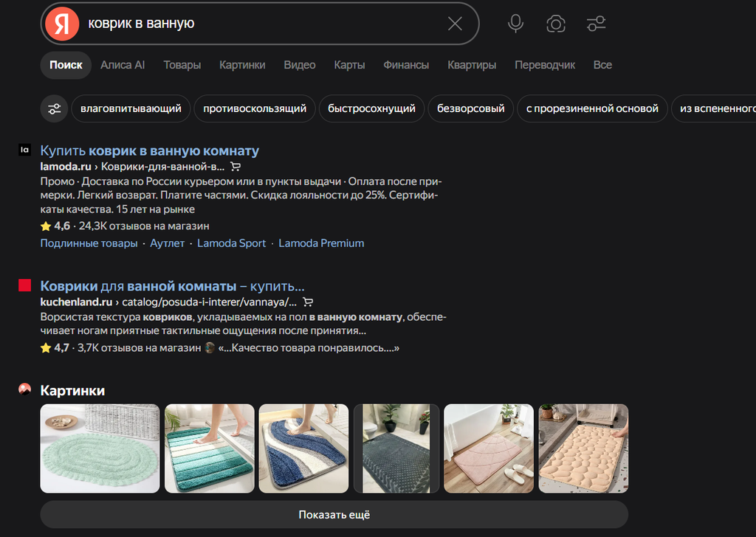Clear the search query with X icon
Viewport: 756px width, 537px height.
click(x=455, y=24)
